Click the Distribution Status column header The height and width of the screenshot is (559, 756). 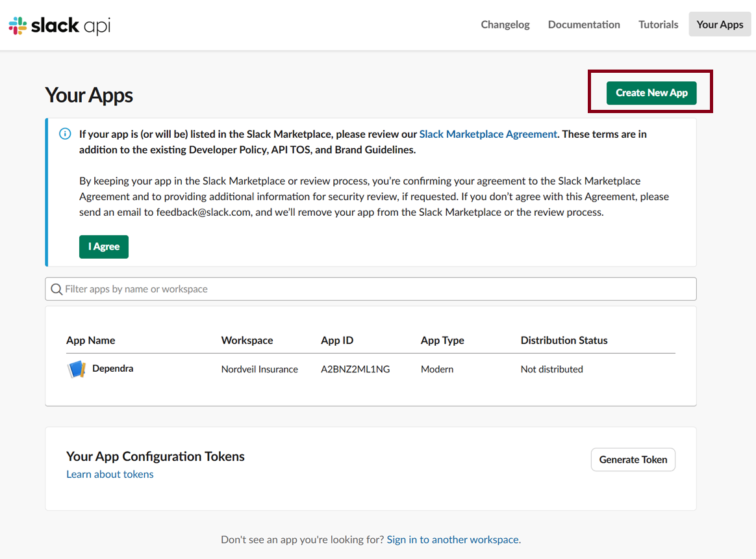point(564,341)
